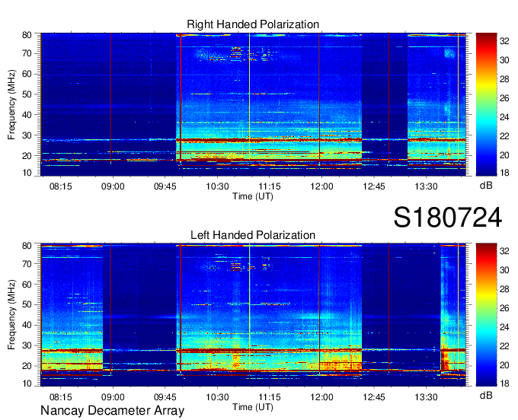Click the 08:15 tick in the Right Handed panel

60,186
